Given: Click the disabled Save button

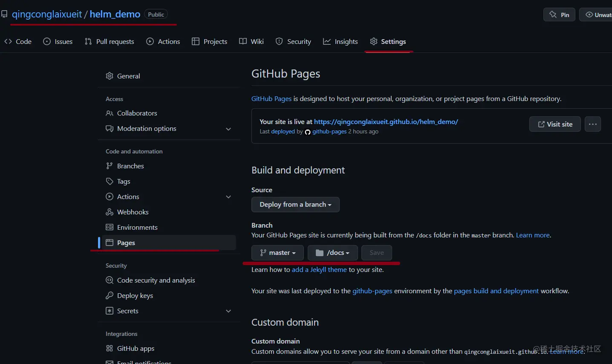Looking at the screenshot, I should 377,253.
